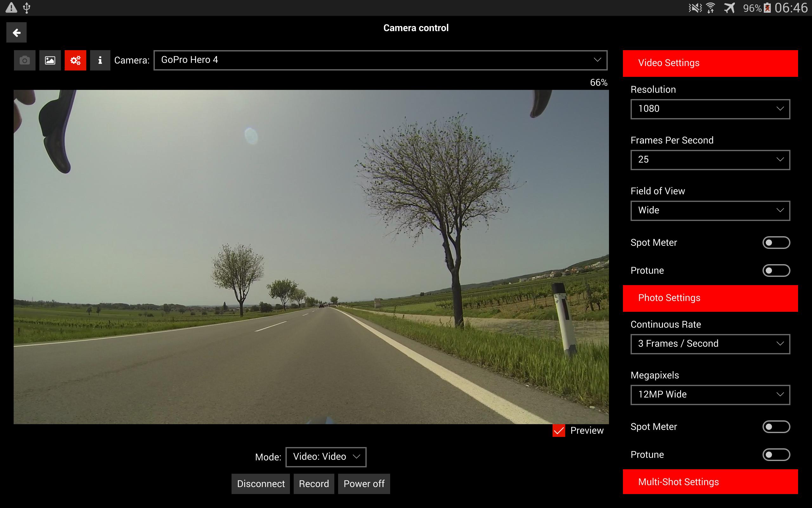This screenshot has height=508, width=812.
Task: Expand the Multi-Shot Settings header
Action: (710, 481)
